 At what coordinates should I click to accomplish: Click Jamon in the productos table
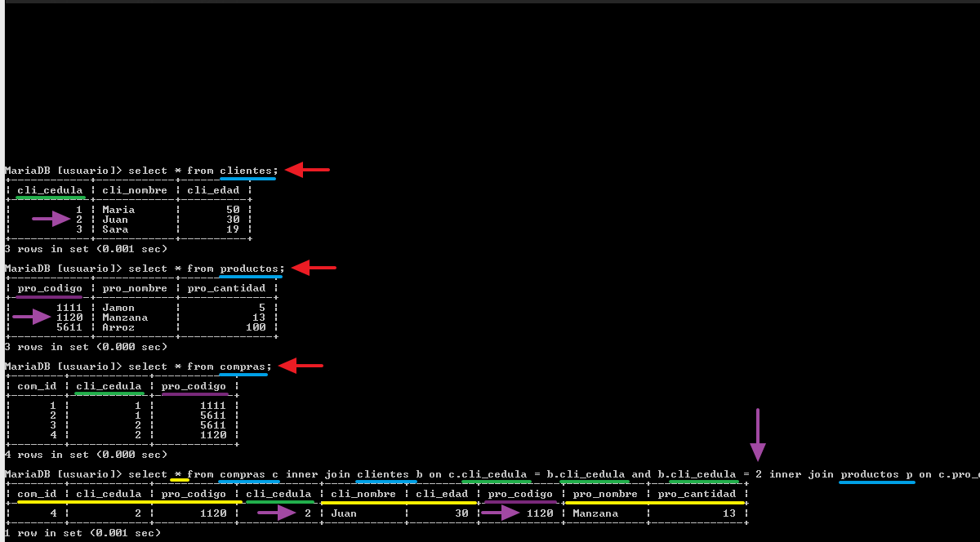(118, 308)
